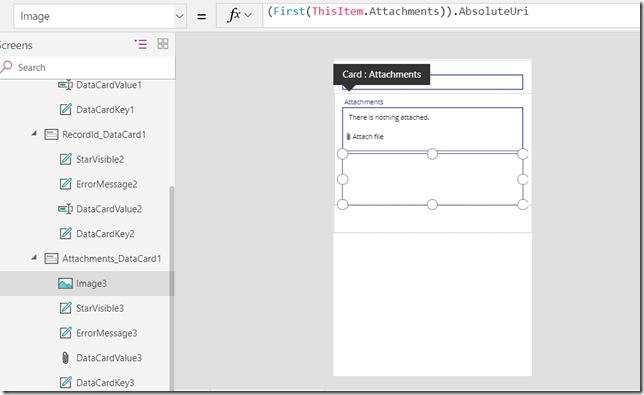Select DataCardKey3 in the tree
The width and height of the screenshot is (644, 395).
[x=105, y=383]
